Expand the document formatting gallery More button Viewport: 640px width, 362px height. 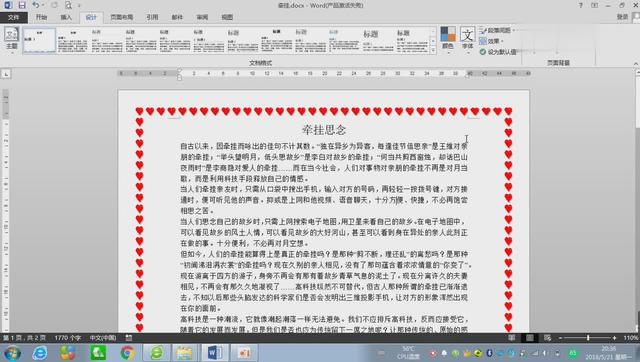click(433, 49)
